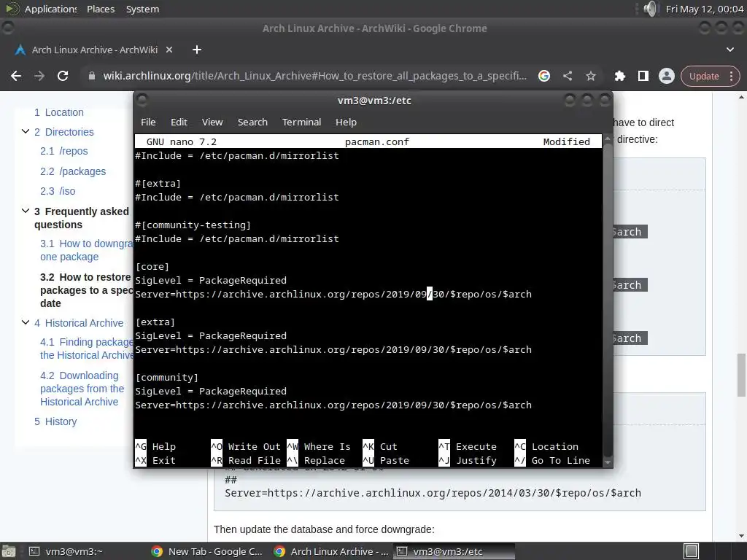Viewport: 747px width, 560px height.
Task: Click the clock showing Fri May 12
Action: pyautogui.click(x=704, y=9)
